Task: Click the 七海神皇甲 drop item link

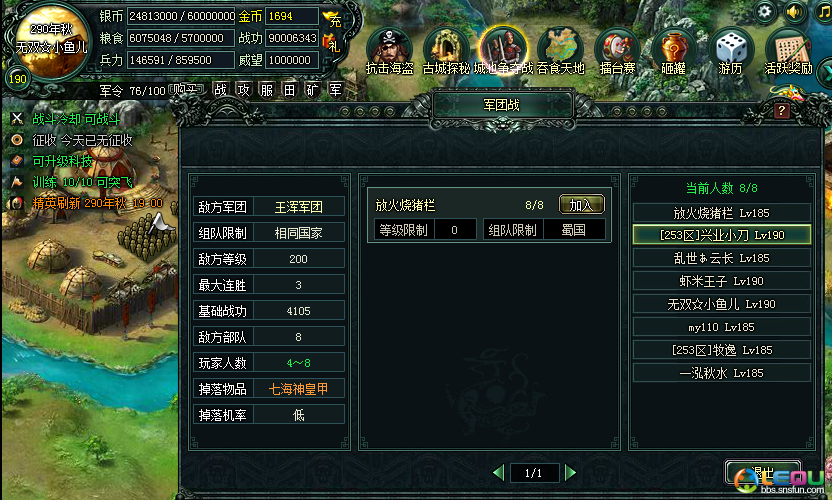Action: (298, 389)
